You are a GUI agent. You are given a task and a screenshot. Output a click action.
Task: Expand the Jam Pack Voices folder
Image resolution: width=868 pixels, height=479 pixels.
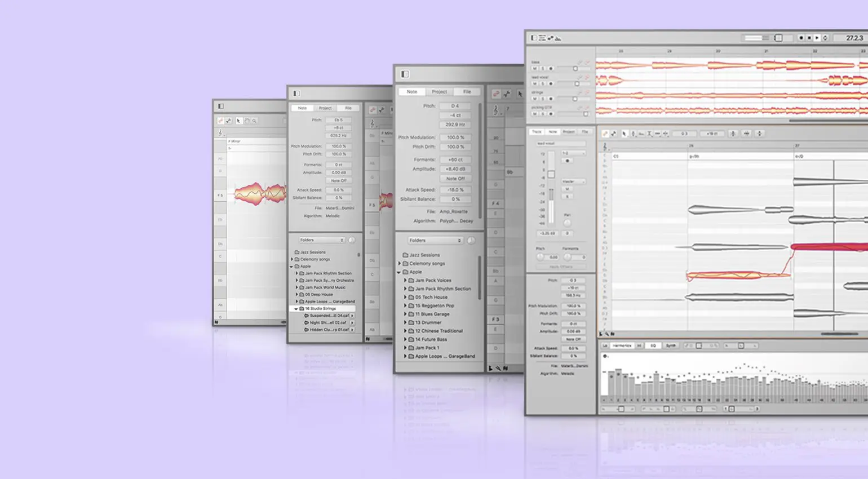coord(405,280)
